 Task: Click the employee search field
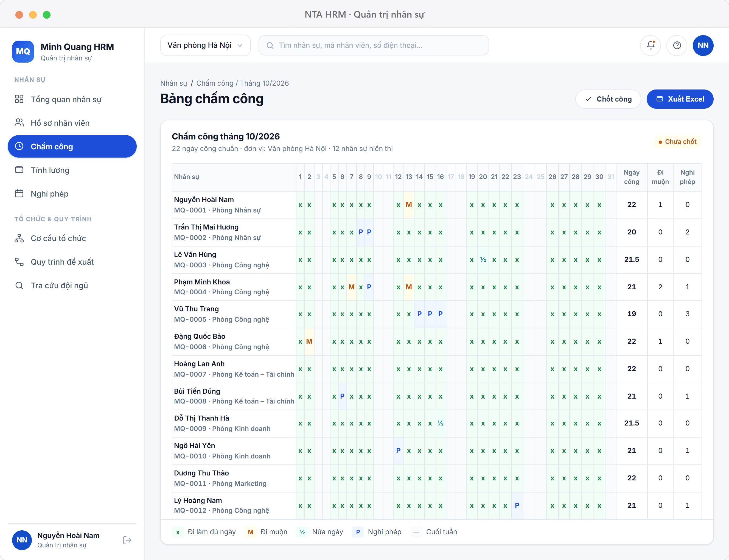374,45
